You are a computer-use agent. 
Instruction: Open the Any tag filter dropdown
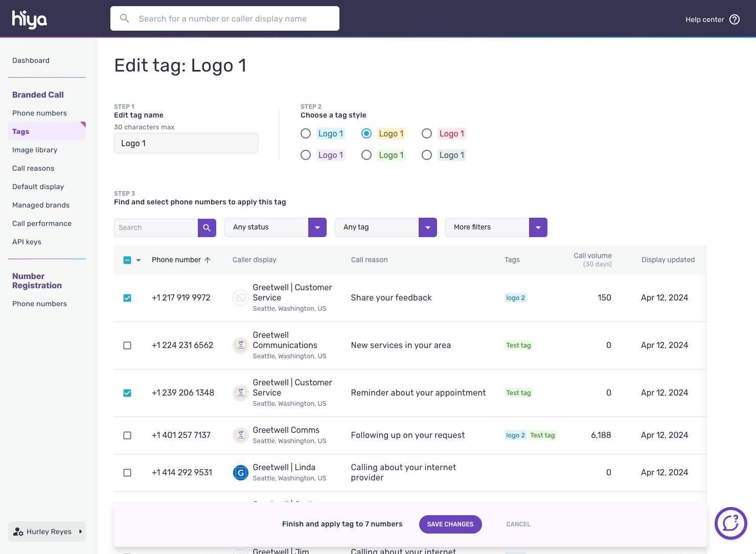point(427,227)
